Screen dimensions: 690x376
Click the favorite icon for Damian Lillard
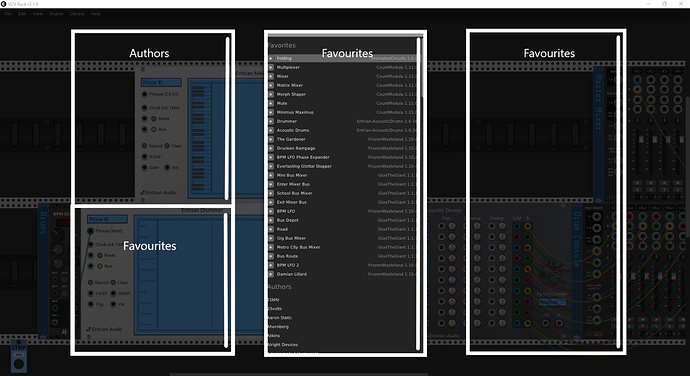click(271, 274)
